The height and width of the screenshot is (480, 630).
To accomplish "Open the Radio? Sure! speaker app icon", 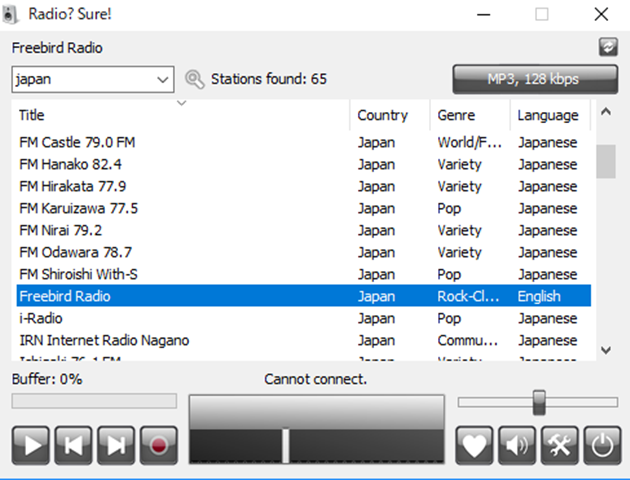I will [10, 14].
